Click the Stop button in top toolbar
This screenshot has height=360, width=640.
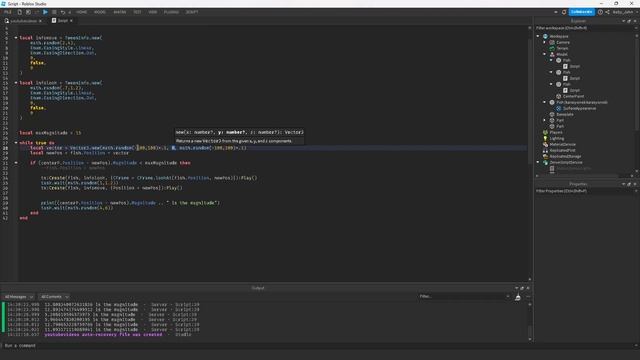click(x=54, y=12)
